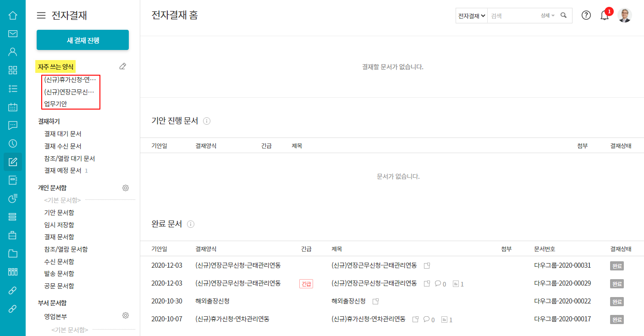Viewport: 644px width, 336px height.
Task: Select 업무기안 frequently used form
Action: pyautogui.click(x=55, y=104)
